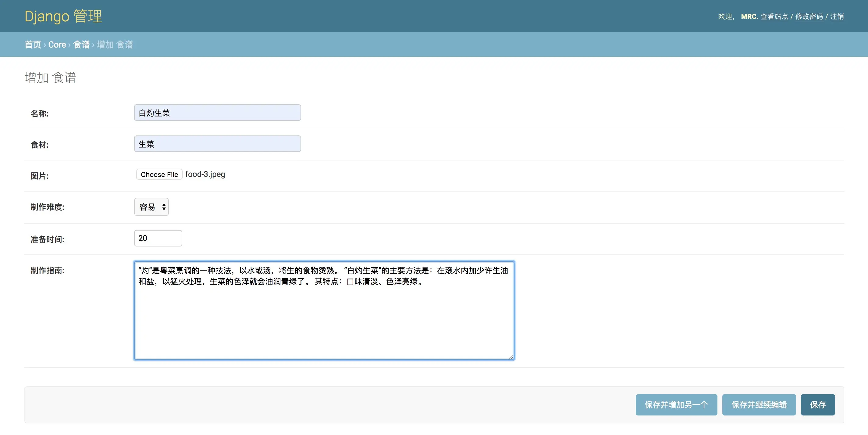Click the 准备时间 number field
The image size is (868, 435).
(x=158, y=238)
